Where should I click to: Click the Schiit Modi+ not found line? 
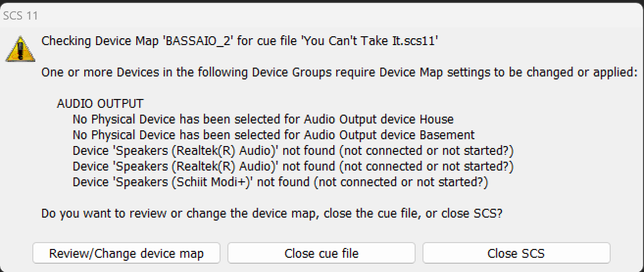(x=280, y=182)
